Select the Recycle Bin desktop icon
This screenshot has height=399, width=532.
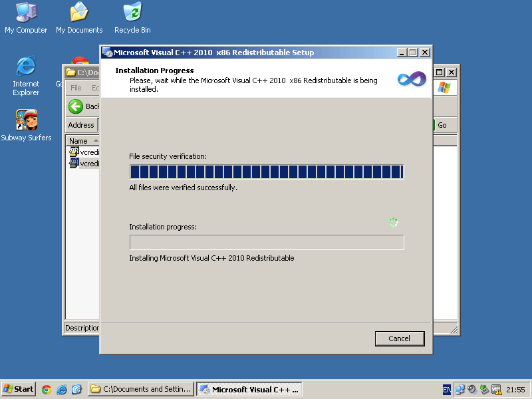(x=132, y=18)
